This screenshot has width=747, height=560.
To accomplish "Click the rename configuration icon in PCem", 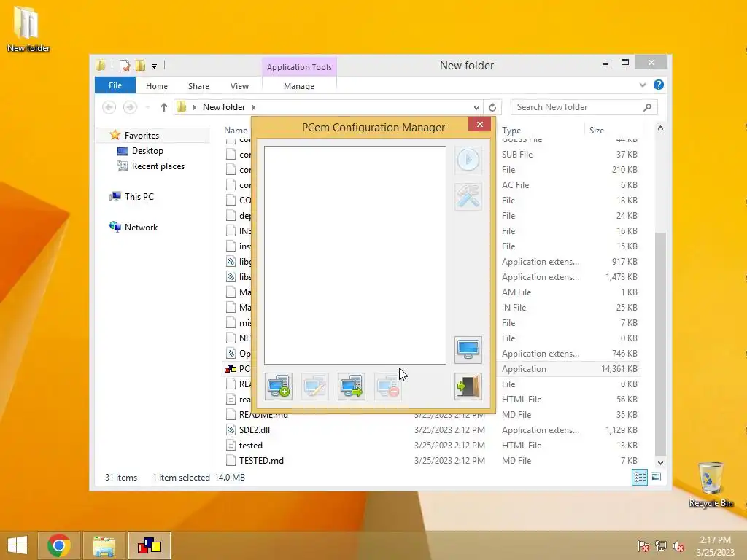I will coord(315,386).
